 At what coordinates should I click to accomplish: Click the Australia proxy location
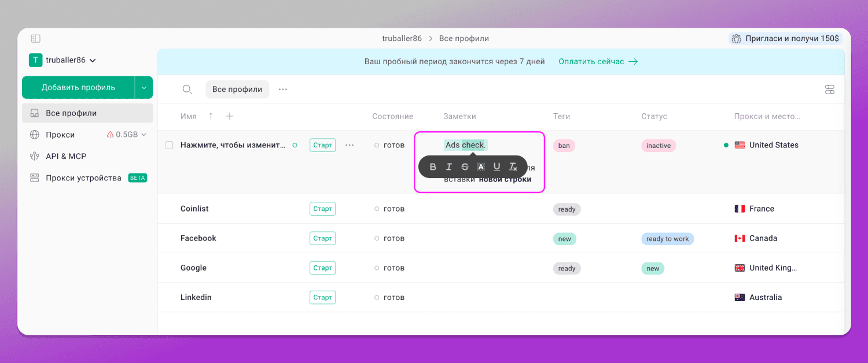click(x=758, y=297)
